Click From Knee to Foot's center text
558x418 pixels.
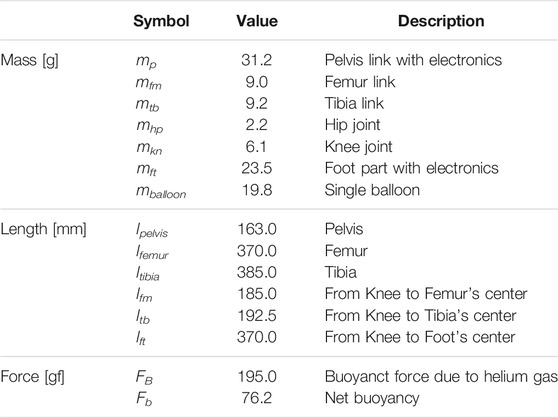420,337
